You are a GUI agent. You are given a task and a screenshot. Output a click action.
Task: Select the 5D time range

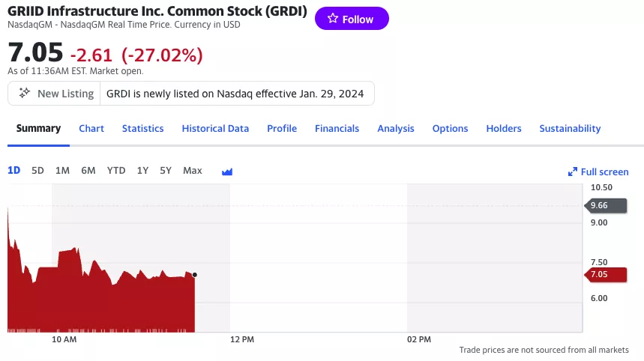point(37,171)
